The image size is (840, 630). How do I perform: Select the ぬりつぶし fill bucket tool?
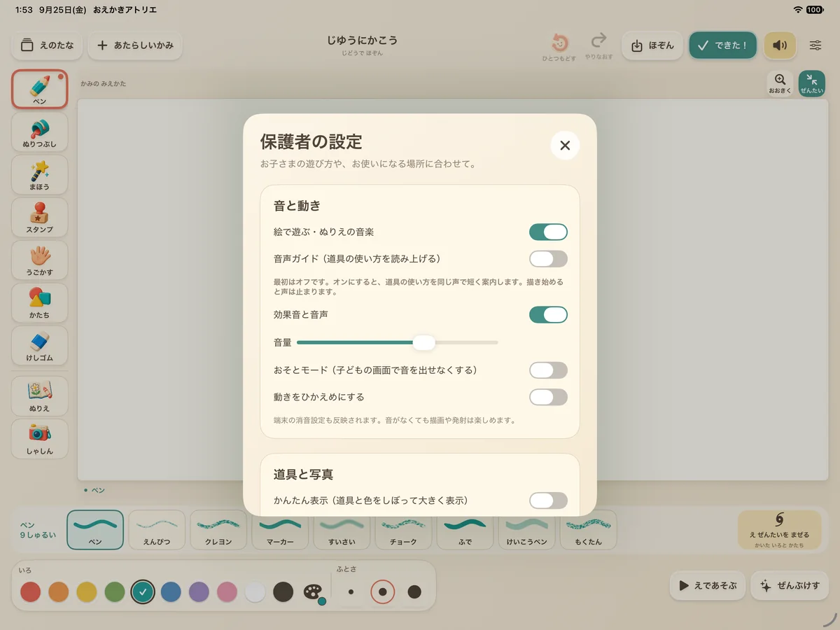40,132
